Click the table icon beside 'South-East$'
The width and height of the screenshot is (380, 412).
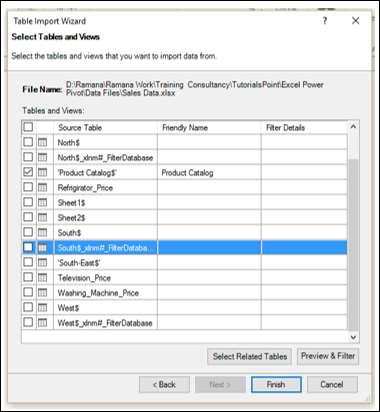tap(42, 263)
